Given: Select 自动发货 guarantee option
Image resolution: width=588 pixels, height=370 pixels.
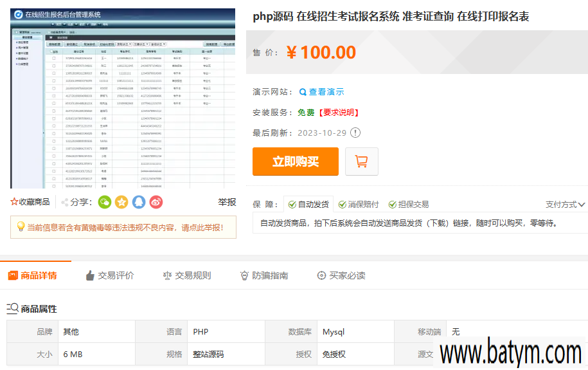Looking at the screenshot, I should tap(308, 205).
